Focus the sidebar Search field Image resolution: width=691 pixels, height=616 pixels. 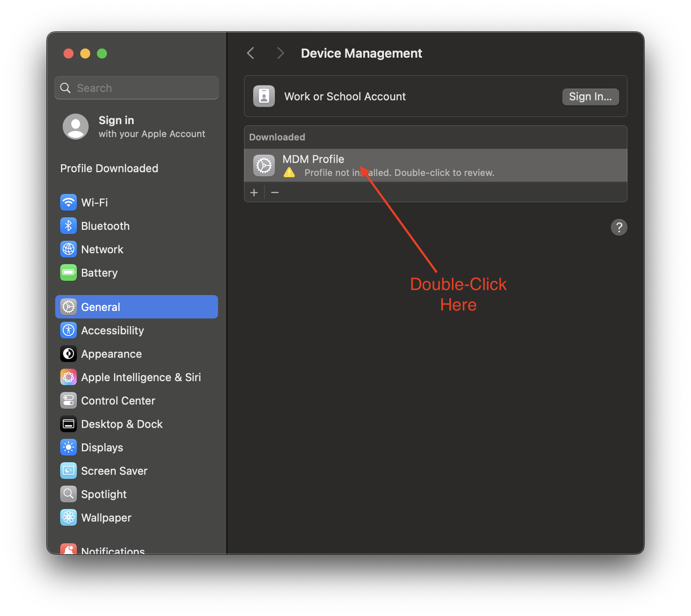[137, 88]
